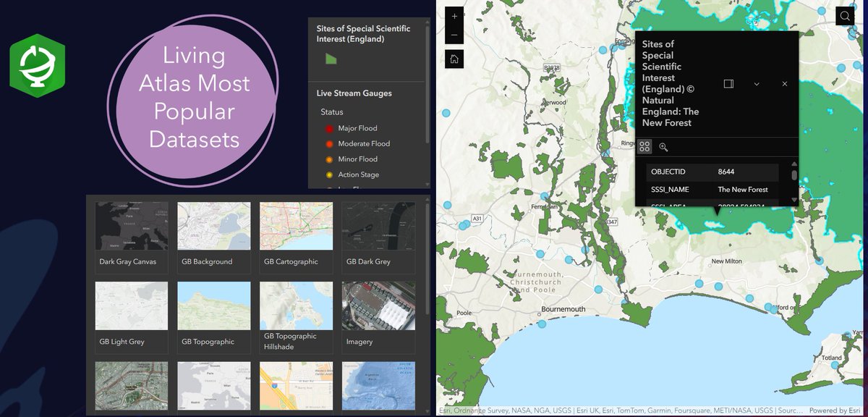Viewport: 868px width, 417px height.
Task: Zoom out on the map
Action: [x=454, y=35]
